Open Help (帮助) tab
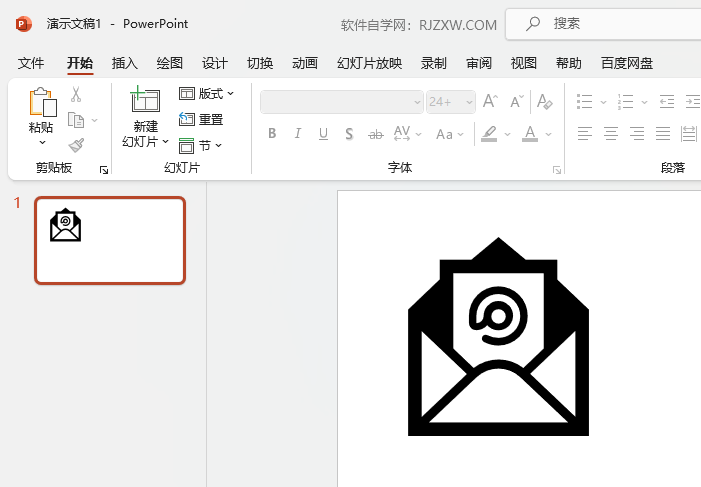This screenshot has height=487, width=701. coord(569,63)
